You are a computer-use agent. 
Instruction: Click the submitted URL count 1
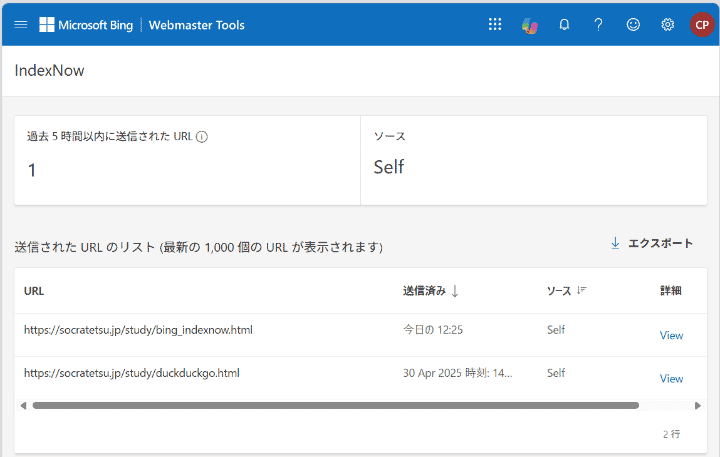[32, 170]
